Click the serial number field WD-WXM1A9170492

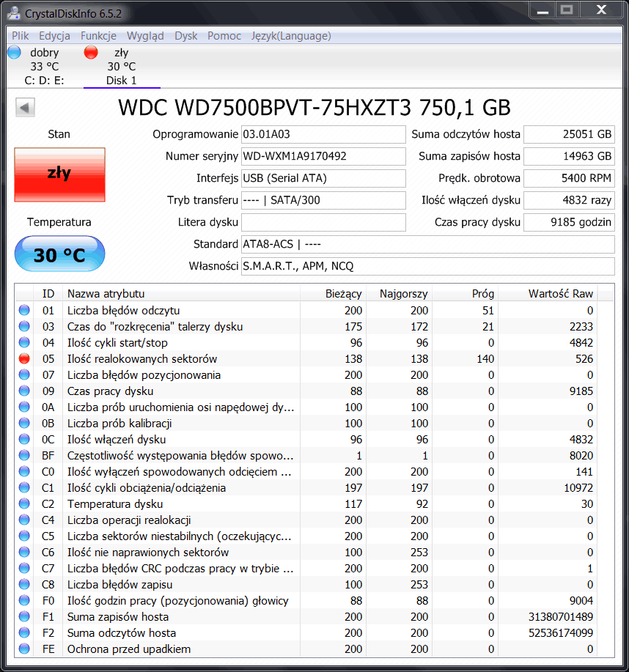click(323, 156)
